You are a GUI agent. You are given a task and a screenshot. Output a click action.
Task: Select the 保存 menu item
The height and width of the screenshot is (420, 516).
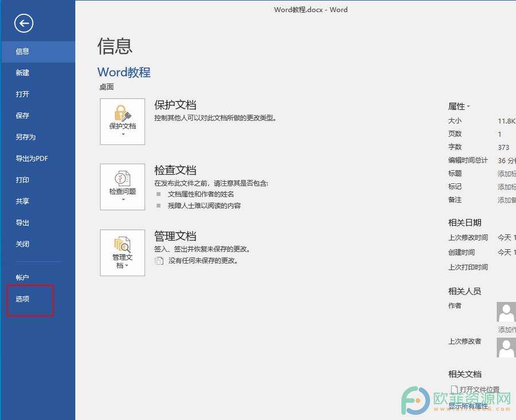coord(37,116)
